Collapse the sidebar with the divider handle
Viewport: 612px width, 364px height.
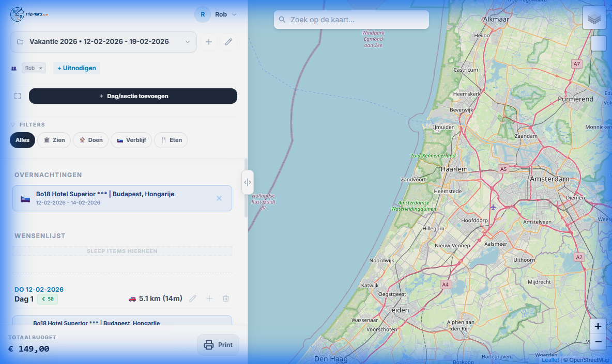pos(248,182)
